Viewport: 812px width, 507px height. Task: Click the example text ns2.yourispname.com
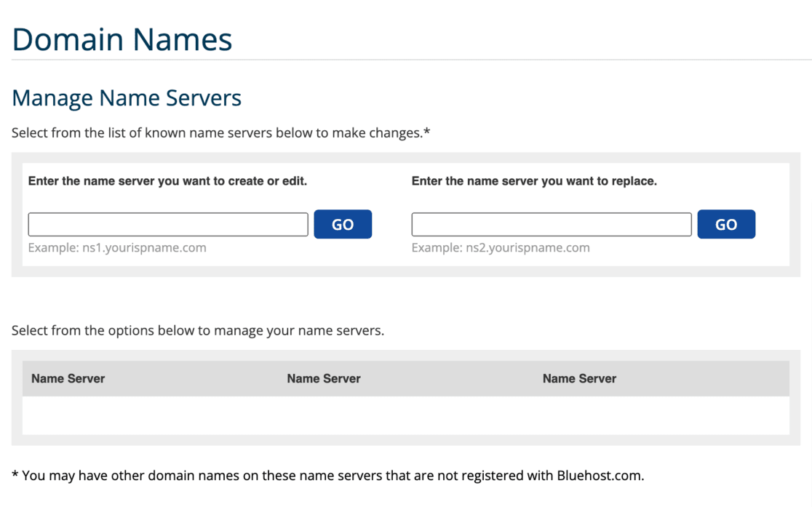pos(500,247)
